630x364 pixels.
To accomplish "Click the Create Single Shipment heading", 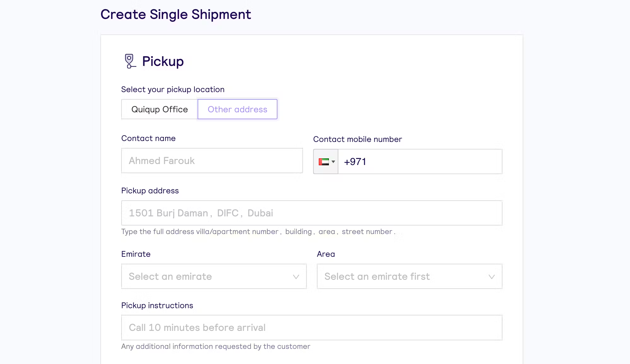I will 175,15.
